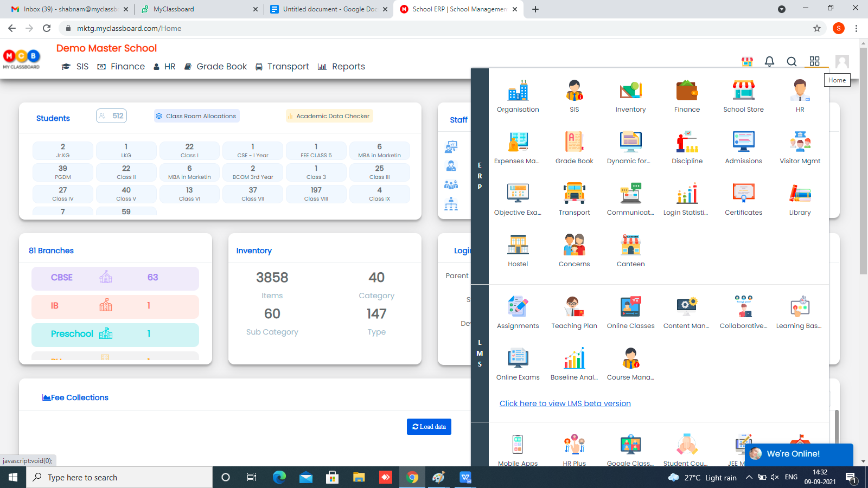Open the Library module icon
This screenshot has width=868, height=488.
tap(800, 194)
